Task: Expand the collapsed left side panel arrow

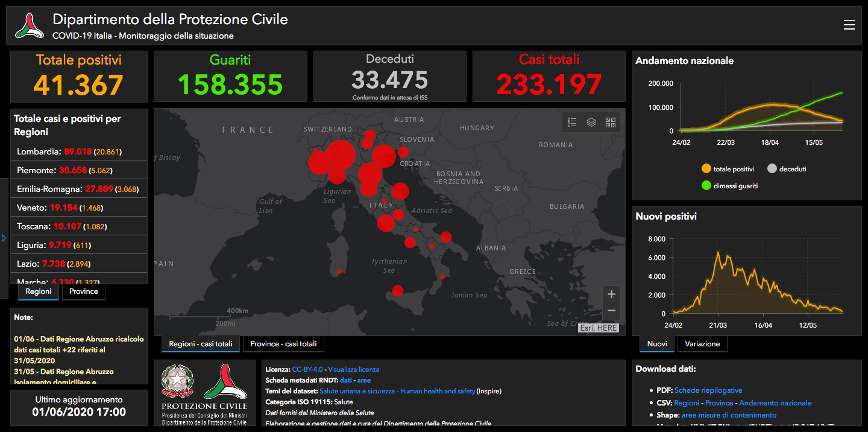Action: click(x=4, y=238)
